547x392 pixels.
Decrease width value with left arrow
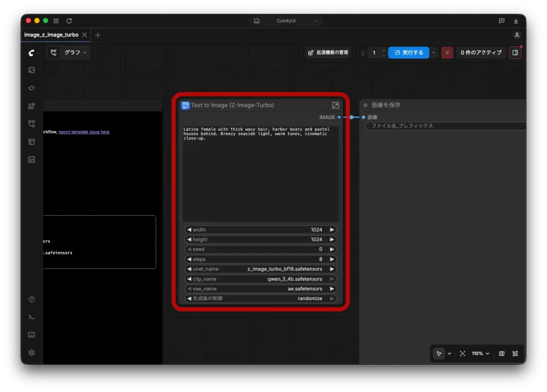(x=189, y=230)
